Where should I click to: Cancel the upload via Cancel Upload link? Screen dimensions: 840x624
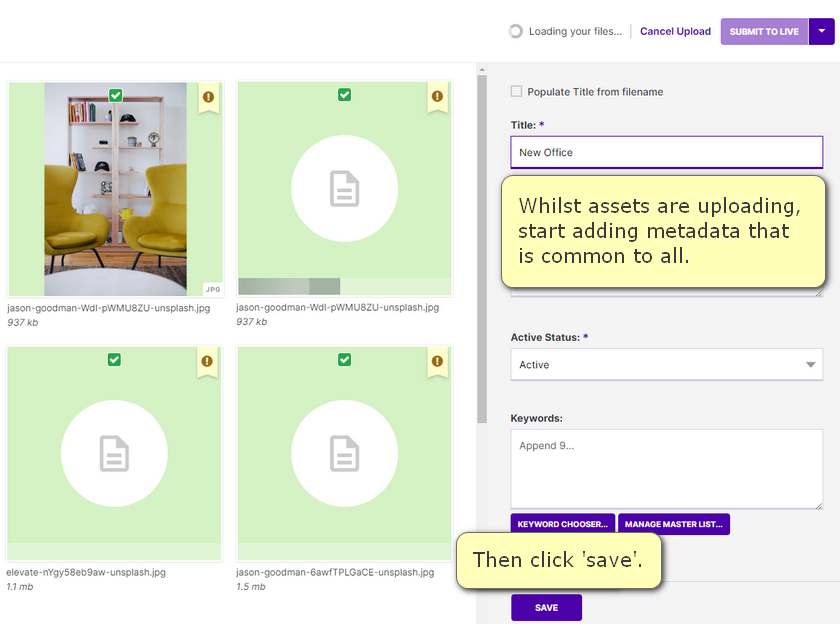point(675,32)
